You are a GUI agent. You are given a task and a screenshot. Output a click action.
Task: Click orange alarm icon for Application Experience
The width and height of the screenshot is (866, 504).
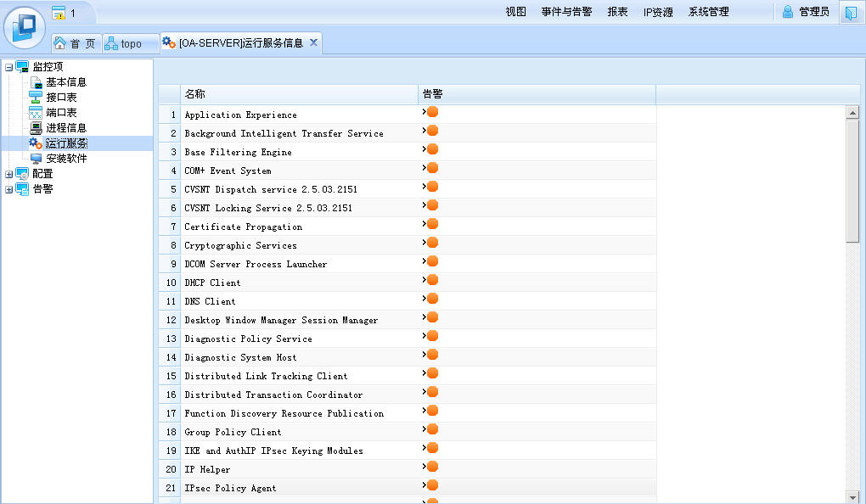(x=433, y=112)
